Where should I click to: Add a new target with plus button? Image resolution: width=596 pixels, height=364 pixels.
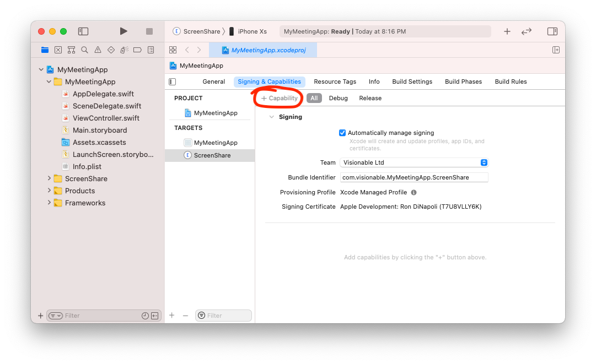coord(172,315)
